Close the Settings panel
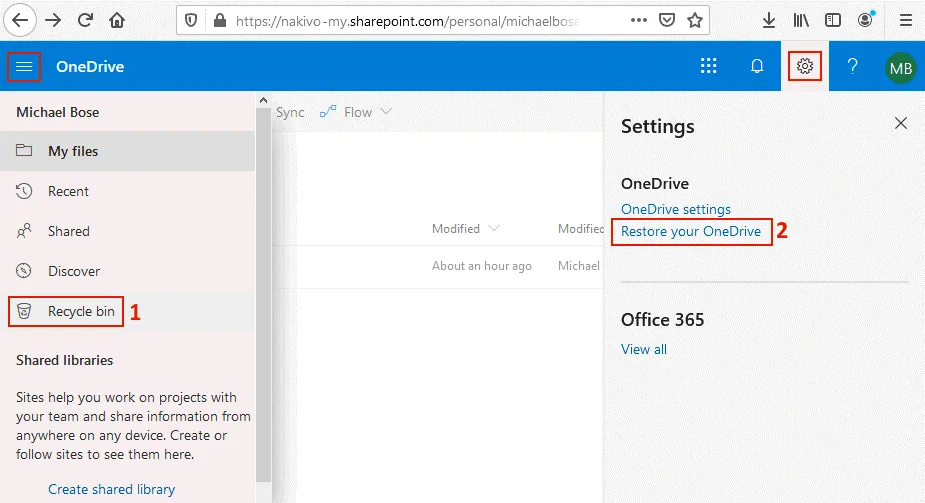Image resolution: width=925 pixels, height=503 pixels. click(900, 123)
